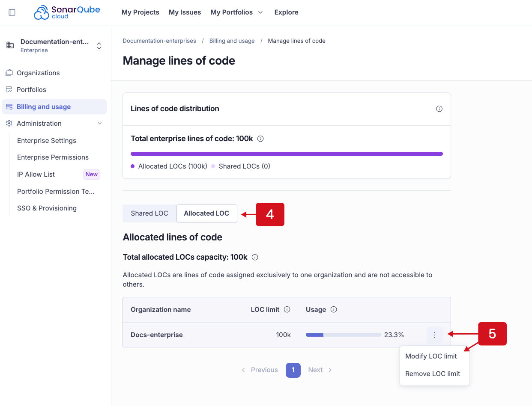Toggle the sidebar collapse icon
Viewport: 532px width, 406px height.
pyautogui.click(x=12, y=12)
